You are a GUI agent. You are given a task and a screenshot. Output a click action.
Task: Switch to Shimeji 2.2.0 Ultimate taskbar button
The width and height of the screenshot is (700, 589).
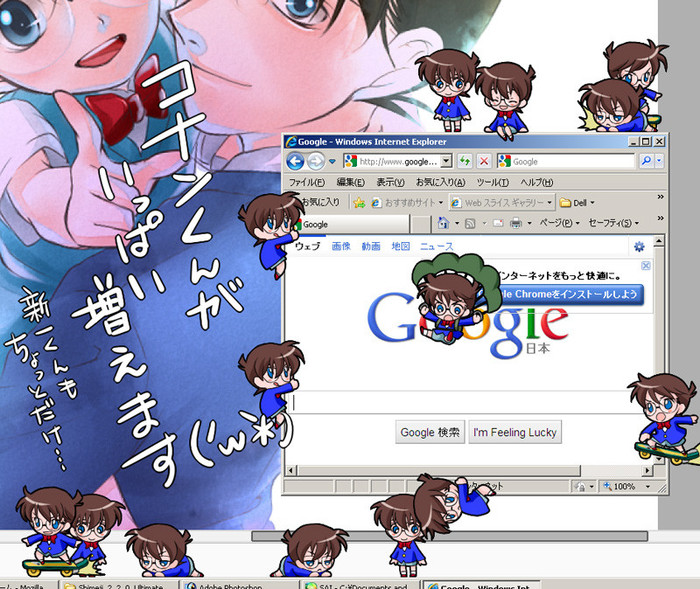point(118,585)
